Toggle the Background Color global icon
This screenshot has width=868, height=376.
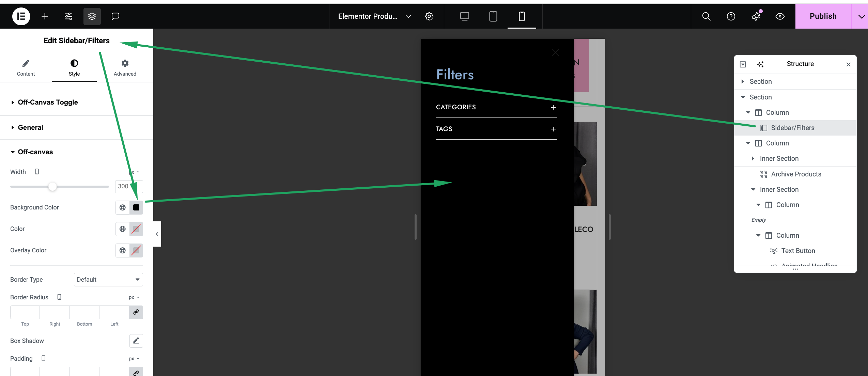[x=122, y=207]
